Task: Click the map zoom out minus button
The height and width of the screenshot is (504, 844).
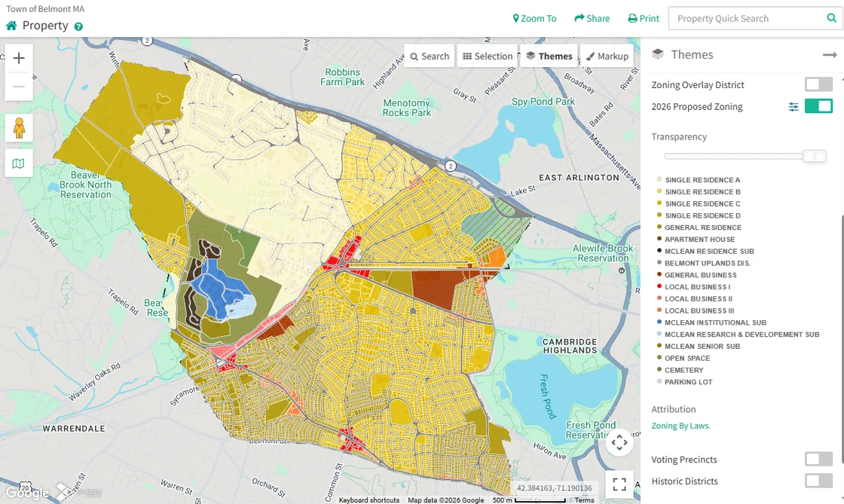Action: 19,87
